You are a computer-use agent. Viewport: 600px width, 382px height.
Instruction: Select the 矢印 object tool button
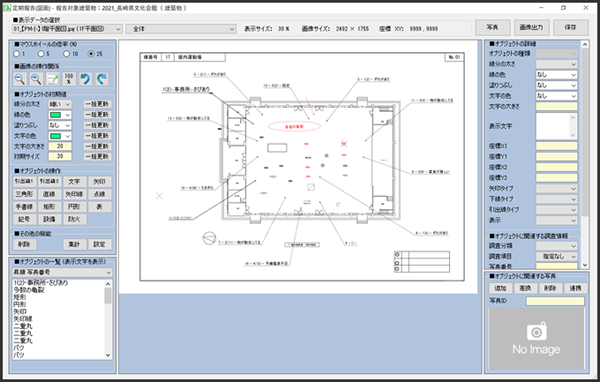click(99, 181)
